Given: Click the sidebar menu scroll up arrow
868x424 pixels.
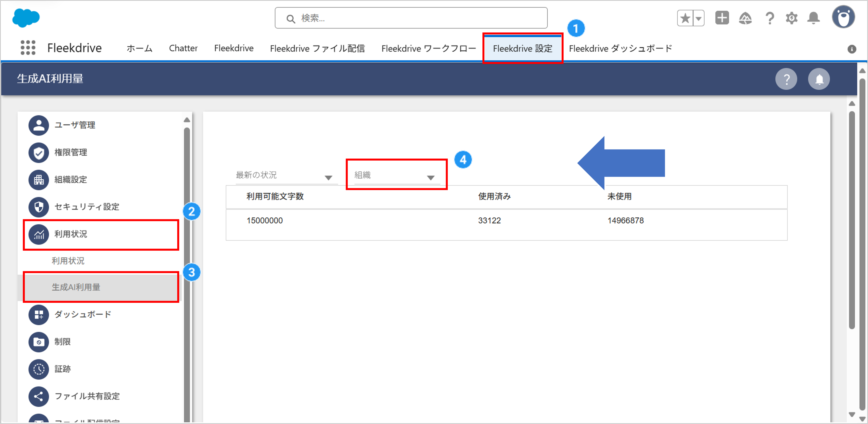Looking at the screenshot, I should point(187,120).
